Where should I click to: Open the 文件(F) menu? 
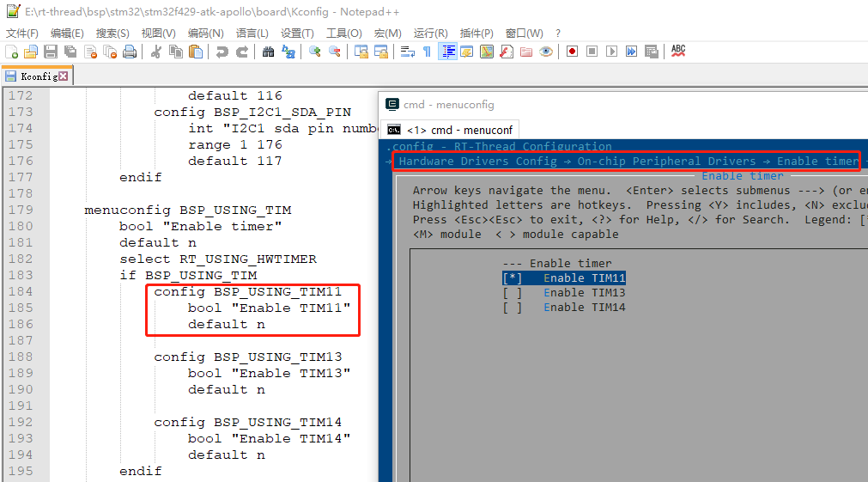pos(21,33)
